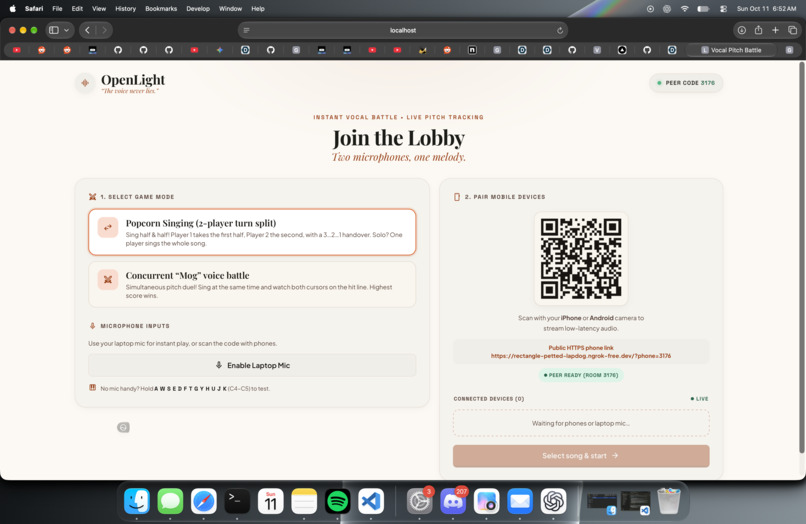Show the Safari sidebar
This screenshot has height=524, width=806.
[x=53, y=30]
